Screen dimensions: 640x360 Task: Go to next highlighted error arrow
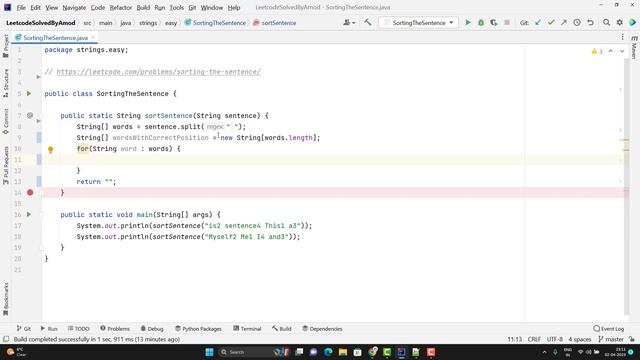tap(622, 51)
